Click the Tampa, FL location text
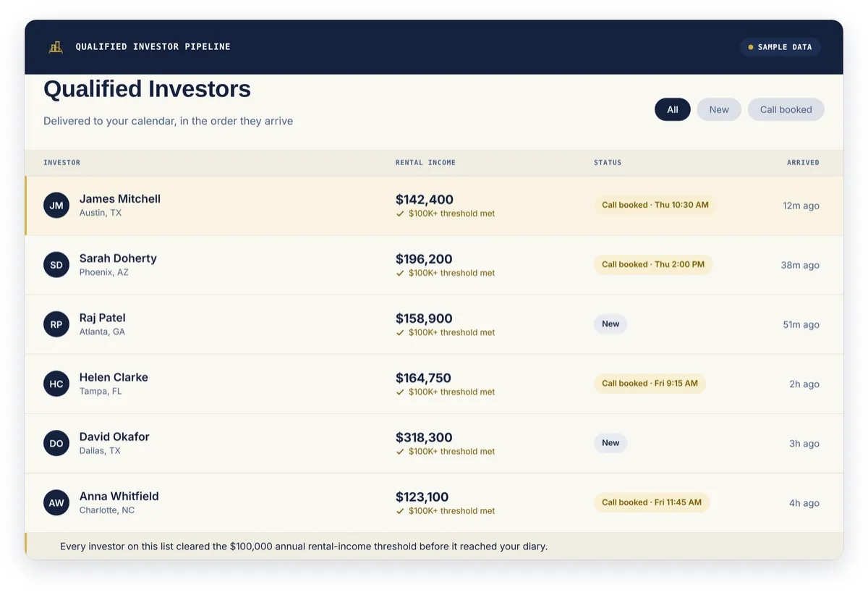The width and height of the screenshot is (868, 595). click(x=101, y=391)
